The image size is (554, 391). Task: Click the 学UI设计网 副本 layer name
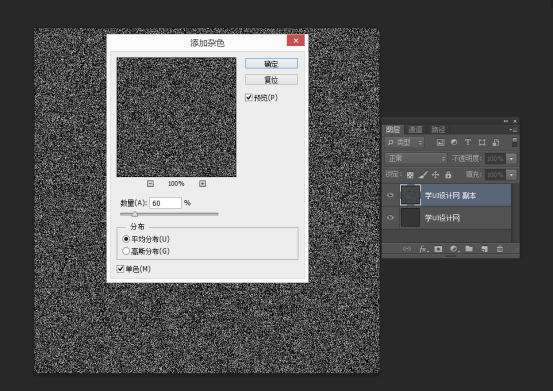pyautogui.click(x=450, y=195)
